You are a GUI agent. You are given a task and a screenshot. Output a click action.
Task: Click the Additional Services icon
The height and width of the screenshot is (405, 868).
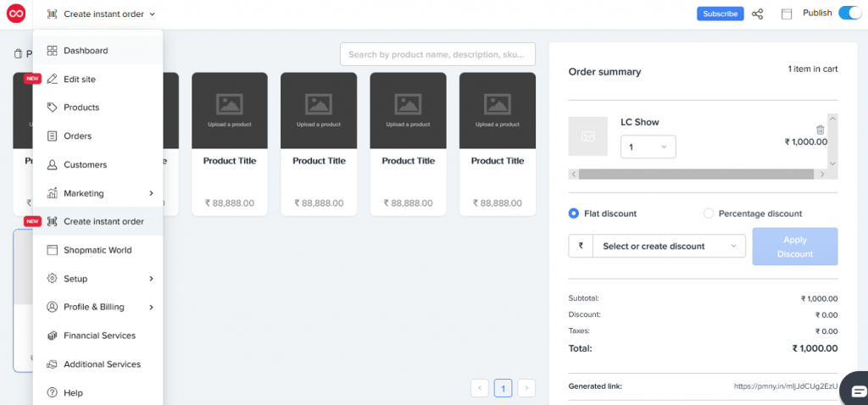(52, 364)
